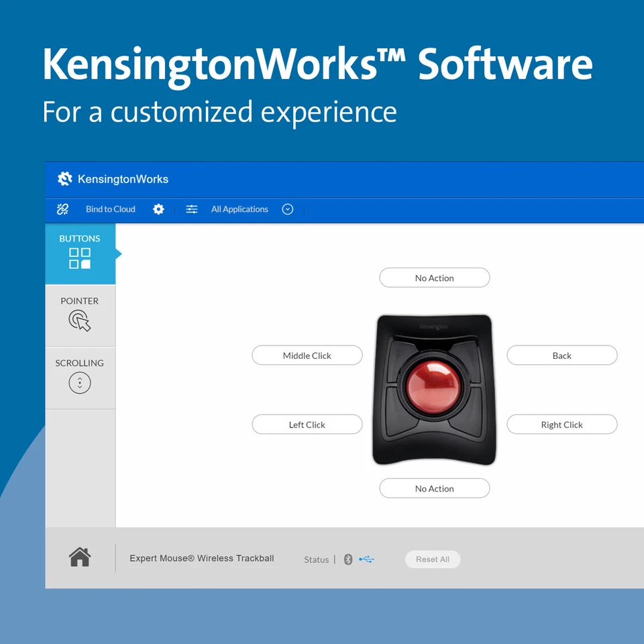Click the Bluetooth status icon
The image size is (644, 644).
pos(347,559)
